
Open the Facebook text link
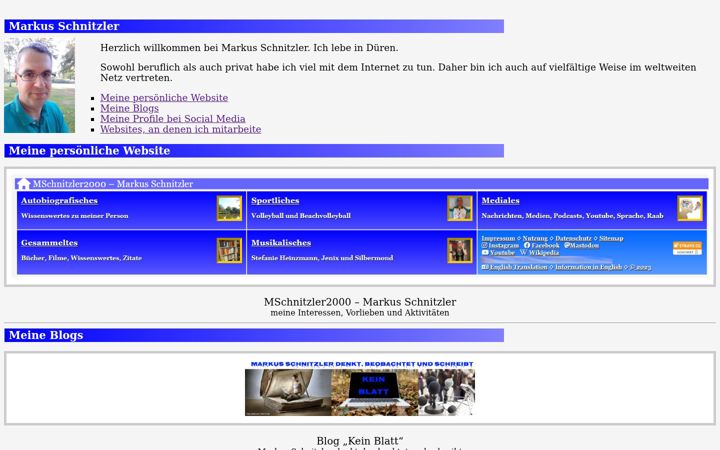(x=545, y=246)
